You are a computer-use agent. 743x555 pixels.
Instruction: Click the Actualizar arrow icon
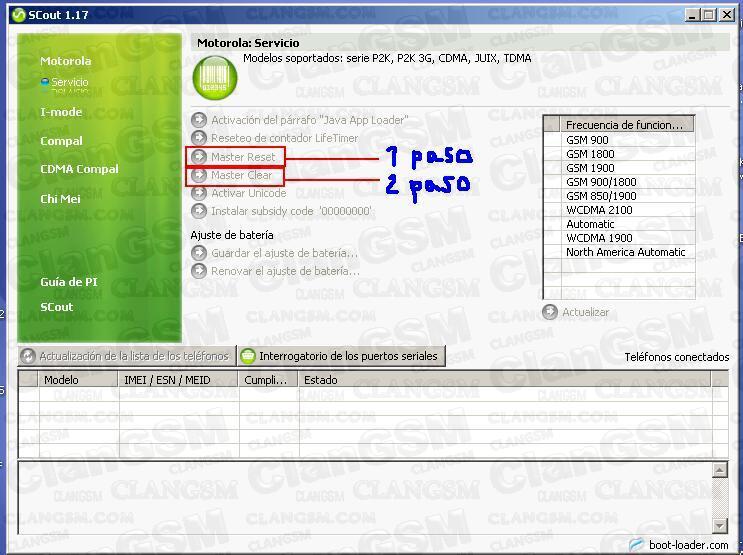point(550,312)
